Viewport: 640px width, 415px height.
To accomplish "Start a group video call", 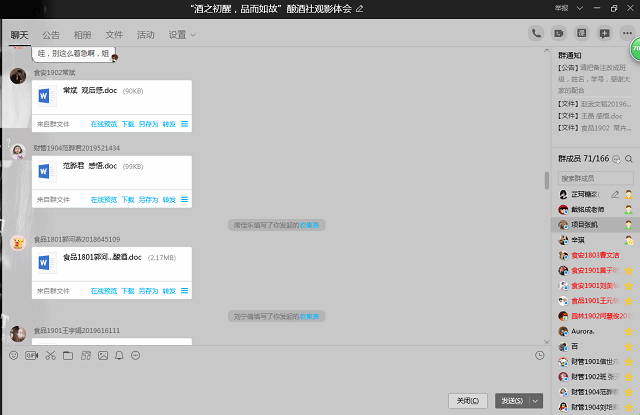I will [559, 33].
